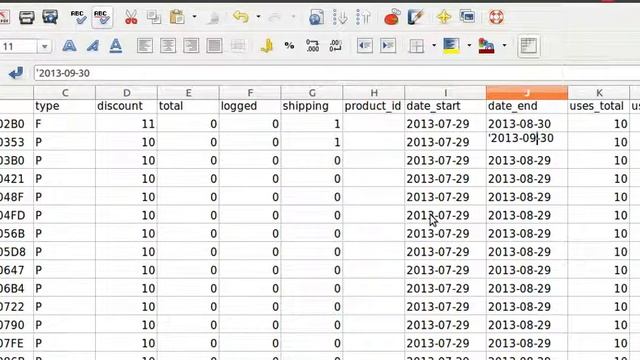Click the Cut scissors icon
This screenshot has width=640, height=360.
131,17
